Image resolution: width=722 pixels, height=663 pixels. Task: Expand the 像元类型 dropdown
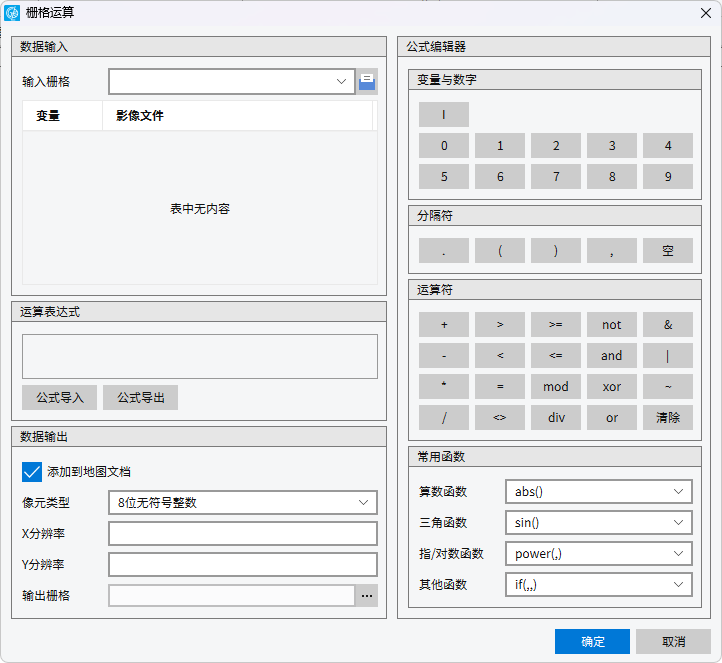point(242,503)
